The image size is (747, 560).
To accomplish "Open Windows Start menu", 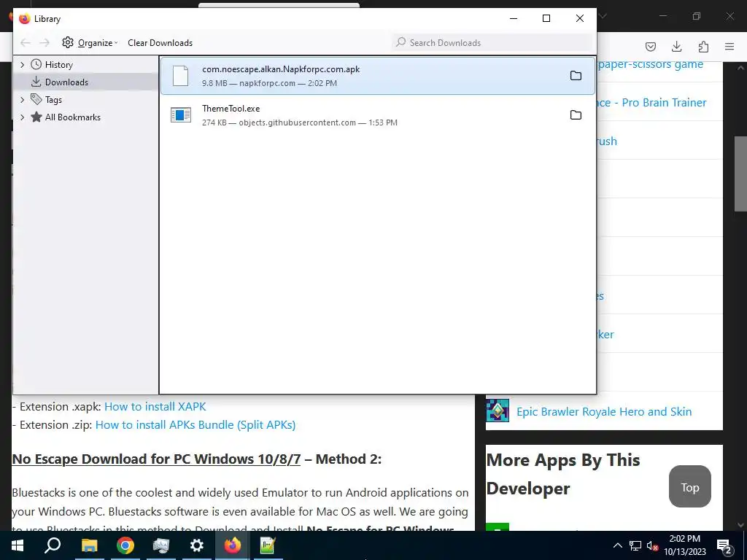I will [x=18, y=545].
